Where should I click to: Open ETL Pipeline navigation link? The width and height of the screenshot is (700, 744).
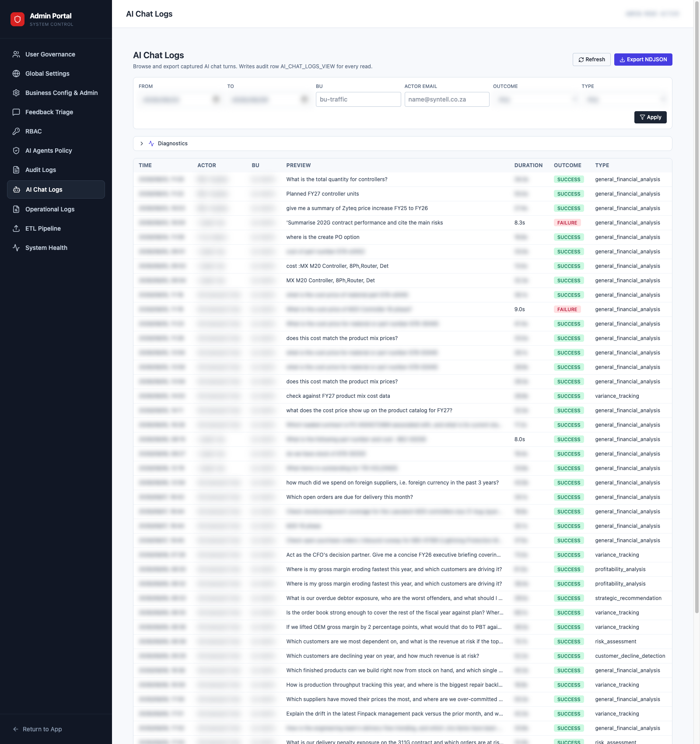click(56, 228)
